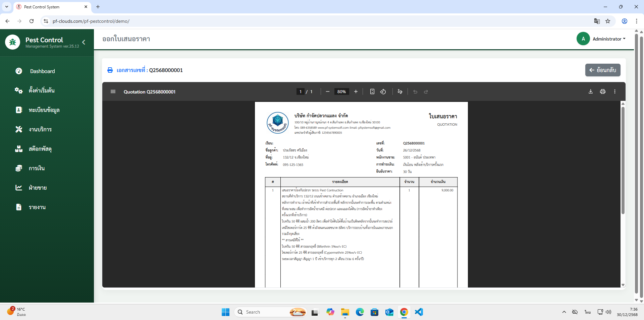The width and height of the screenshot is (644, 320).
Task: Open Visual Studio Code from taskbar
Action: (x=419, y=312)
